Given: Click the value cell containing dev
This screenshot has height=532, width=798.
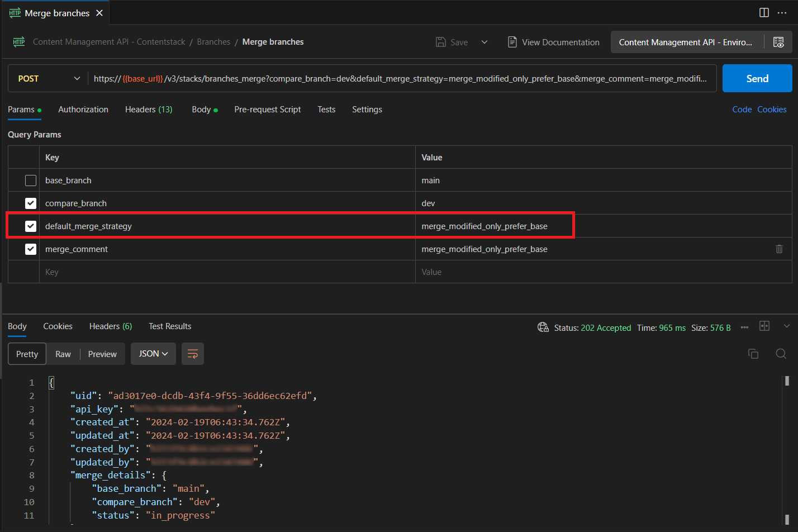Looking at the screenshot, I should coord(604,203).
